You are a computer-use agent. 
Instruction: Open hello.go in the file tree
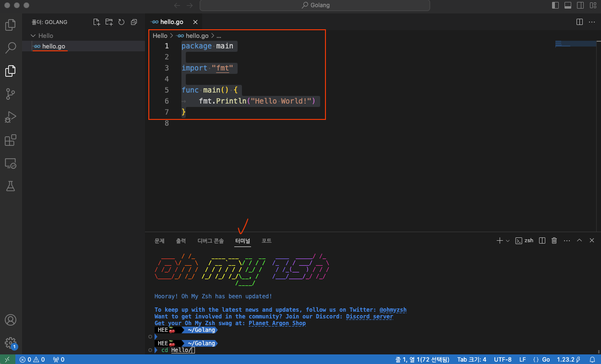click(84, 46)
